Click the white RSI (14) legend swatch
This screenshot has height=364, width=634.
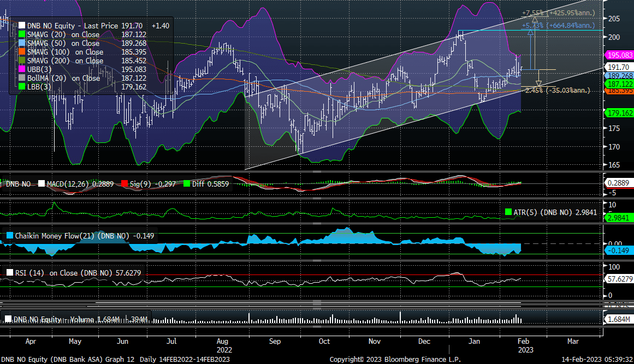10,273
